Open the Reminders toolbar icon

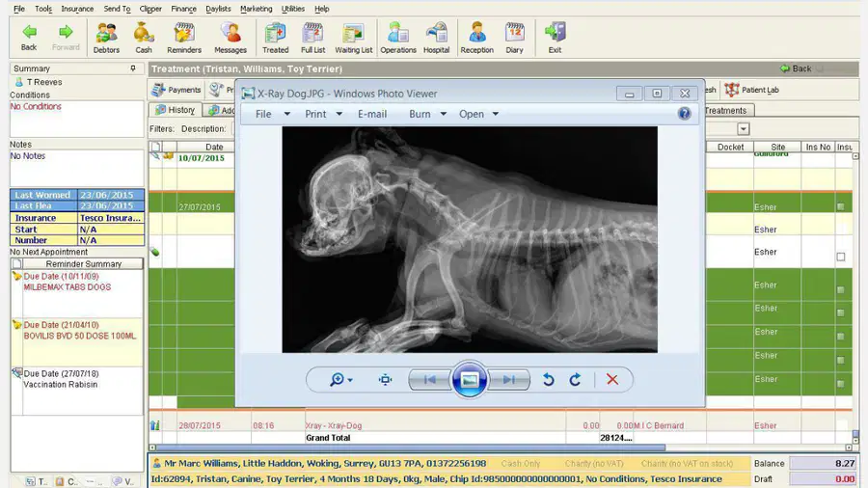click(184, 38)
